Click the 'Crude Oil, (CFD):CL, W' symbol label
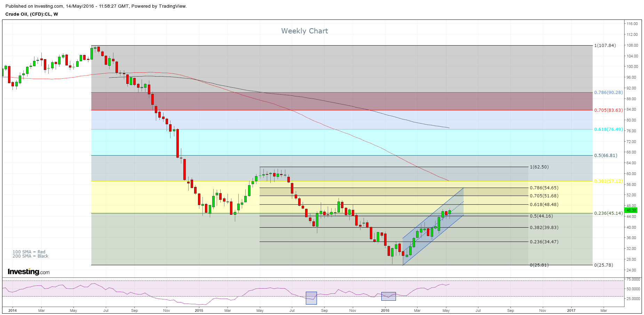 point(32,14)
